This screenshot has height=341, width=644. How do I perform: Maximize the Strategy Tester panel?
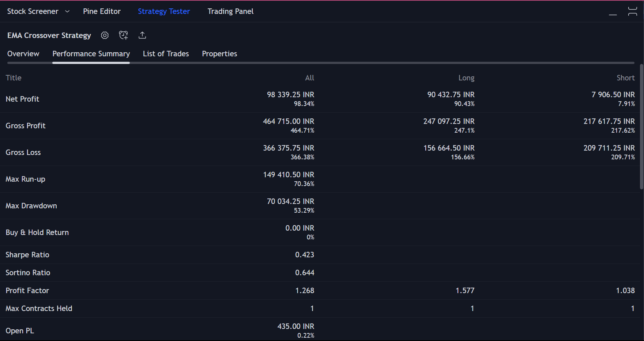(x=632, y=11)
